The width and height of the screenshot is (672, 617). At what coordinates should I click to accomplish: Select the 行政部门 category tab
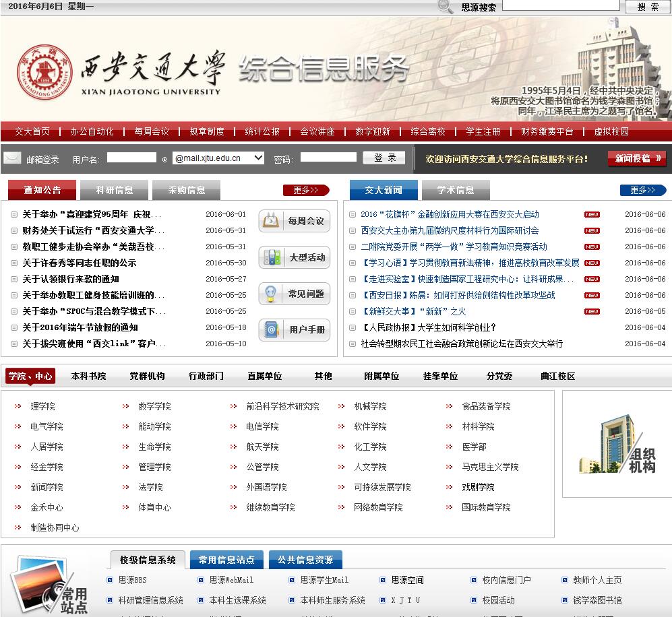(x=206, y=376)
